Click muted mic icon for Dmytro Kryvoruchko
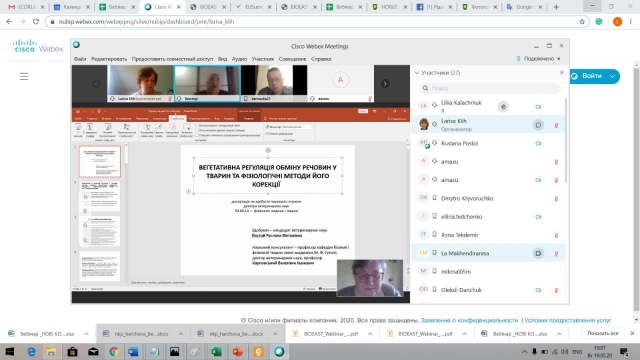This screenshot has width=640, height=360. point(556,199)
